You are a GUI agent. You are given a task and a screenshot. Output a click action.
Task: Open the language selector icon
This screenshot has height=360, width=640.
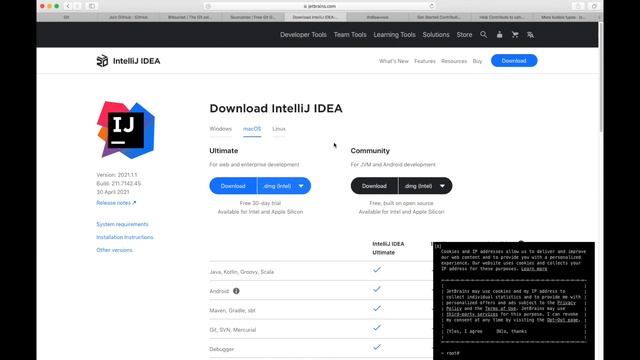[530, 35]
